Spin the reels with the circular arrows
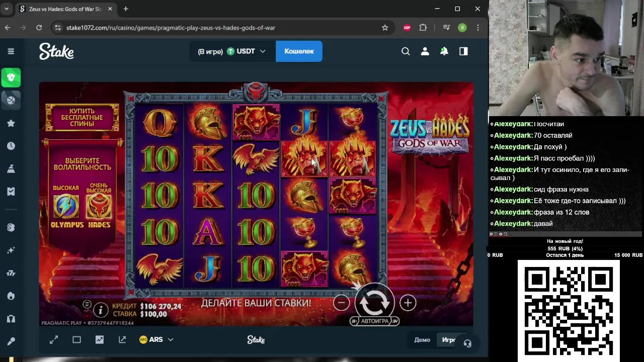This screenshot has height=362, width=644. [374, 303]
